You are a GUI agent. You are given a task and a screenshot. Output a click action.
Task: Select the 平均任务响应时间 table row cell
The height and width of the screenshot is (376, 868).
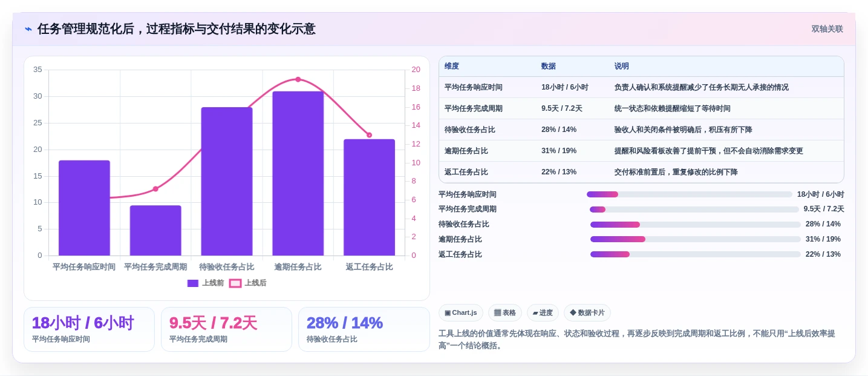tap(474, 87)
